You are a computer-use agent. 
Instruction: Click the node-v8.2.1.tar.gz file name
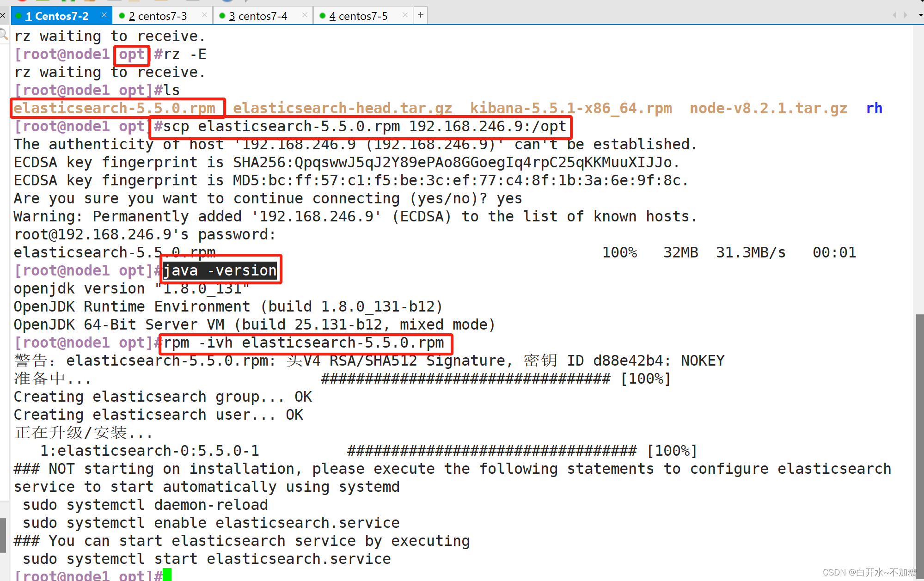coord(768,108)
